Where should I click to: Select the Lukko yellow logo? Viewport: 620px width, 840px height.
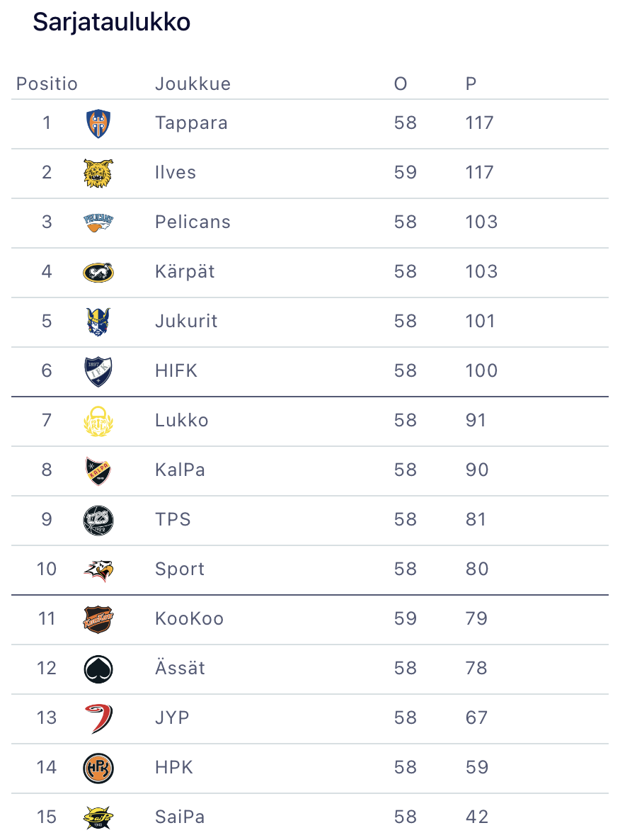click(x=98, y=421)
